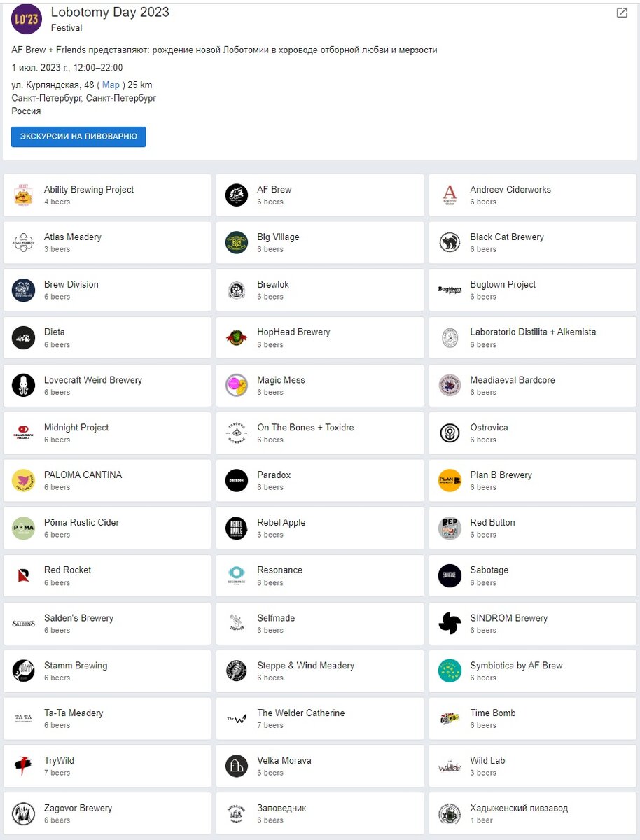Click the Big Village logo
The image size is (640, 840).
[237, 243]
